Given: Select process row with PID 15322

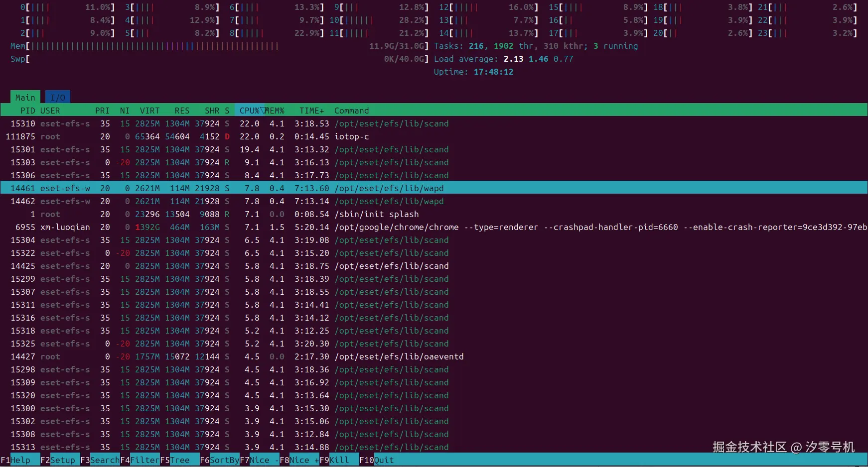Looking at the screenshot, I should coord(434,253).
